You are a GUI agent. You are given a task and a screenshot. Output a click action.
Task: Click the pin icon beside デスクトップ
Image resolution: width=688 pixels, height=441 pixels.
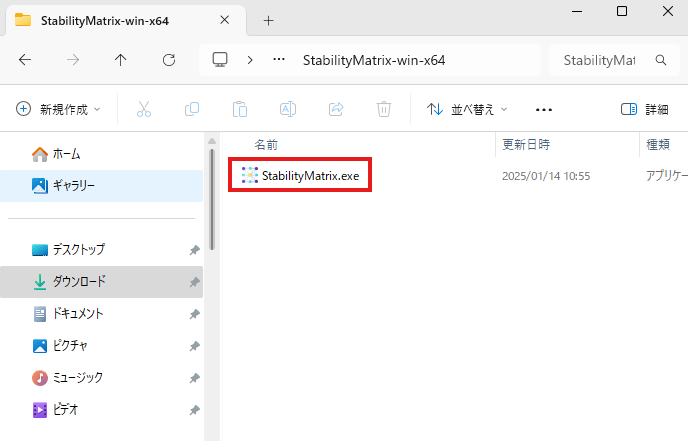[194, 250]
